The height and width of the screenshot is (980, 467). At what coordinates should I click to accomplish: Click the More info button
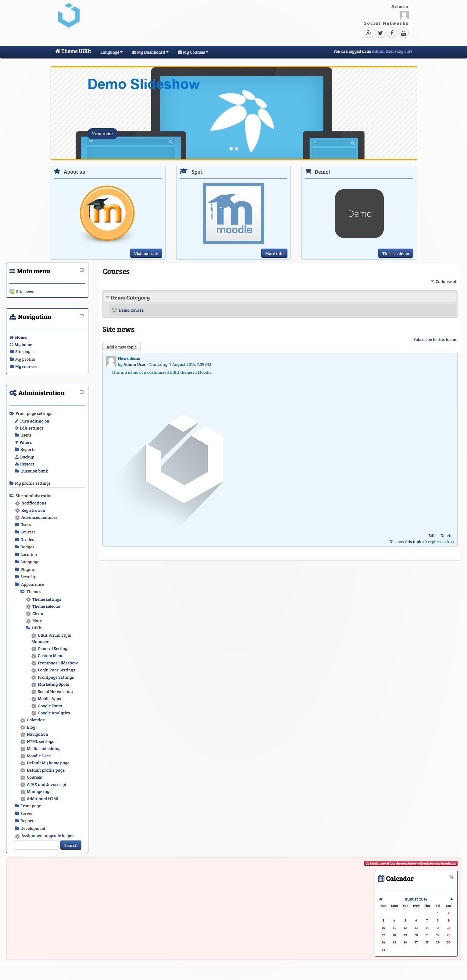(274, 253)
